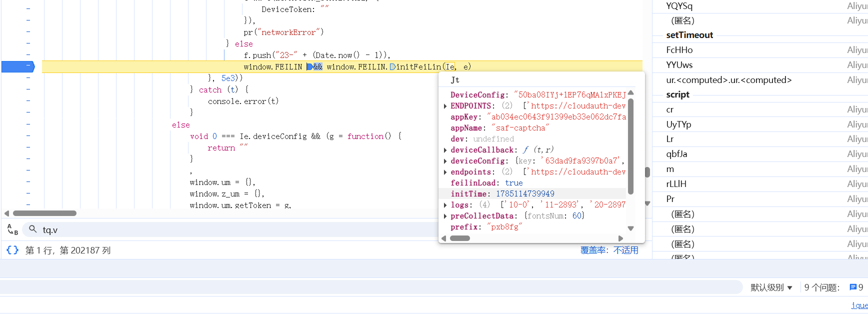The width and height of the screenshot is (868, 317).
Task: Click the popup's scroll-down arrow
Action: coord(631,228)
